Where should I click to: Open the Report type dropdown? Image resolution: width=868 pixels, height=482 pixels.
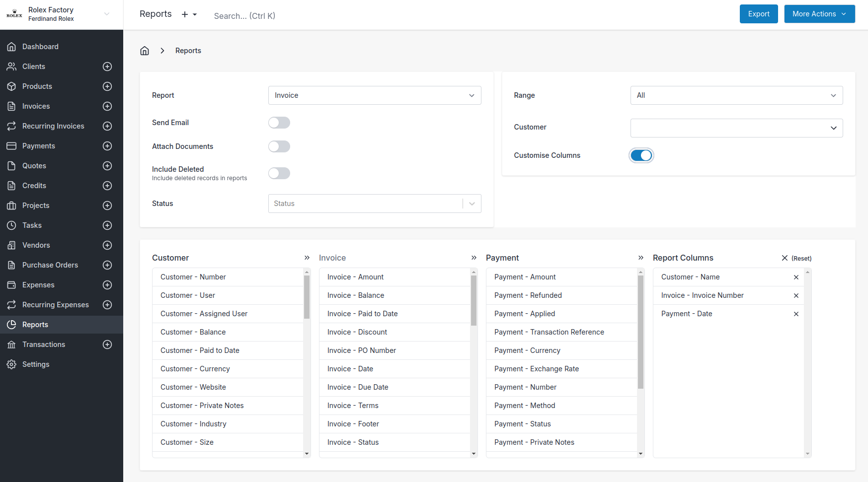375,95
